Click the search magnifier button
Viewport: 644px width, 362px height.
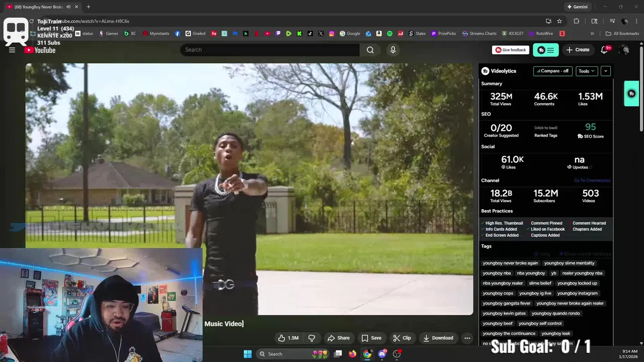(x=370, y=50)
